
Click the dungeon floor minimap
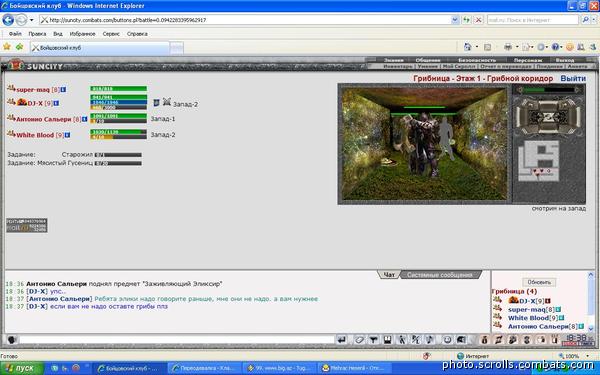click(539, 161)
